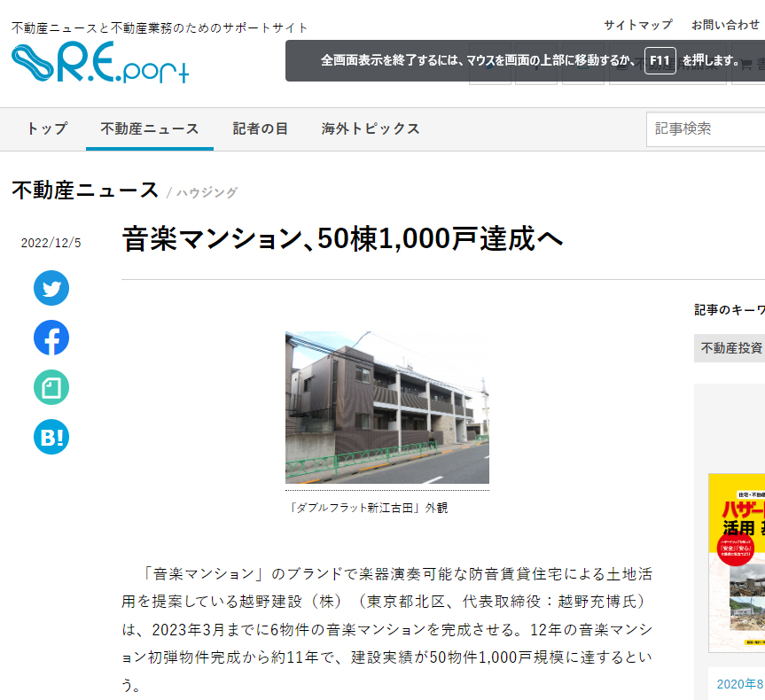The image size is (765, 700).
Task: Click the 2020年8 date link
Action: (x=740, y=683)
